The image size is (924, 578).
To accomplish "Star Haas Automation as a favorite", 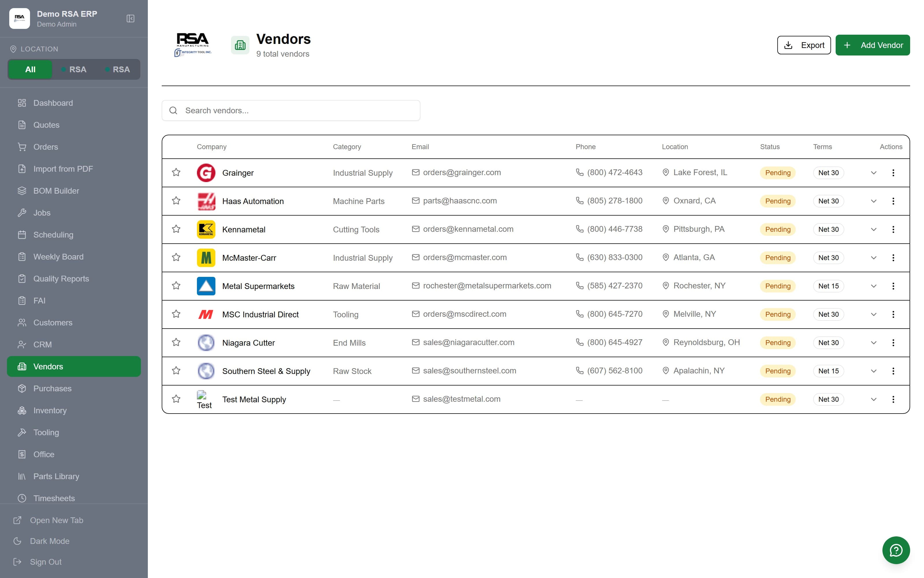I will [x=176, y=201].
